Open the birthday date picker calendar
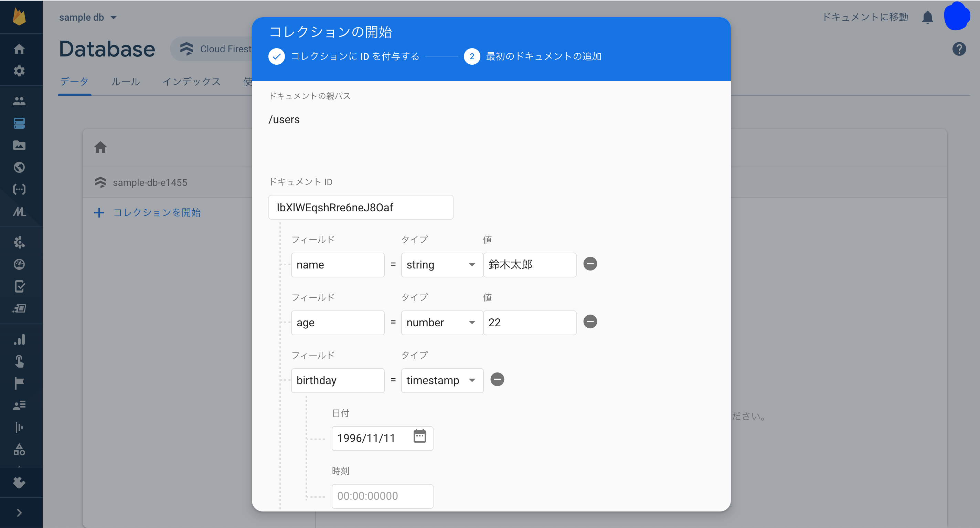The height and width of the screenshot is (528, 980). pyautogui.click(x=419, y=437)
